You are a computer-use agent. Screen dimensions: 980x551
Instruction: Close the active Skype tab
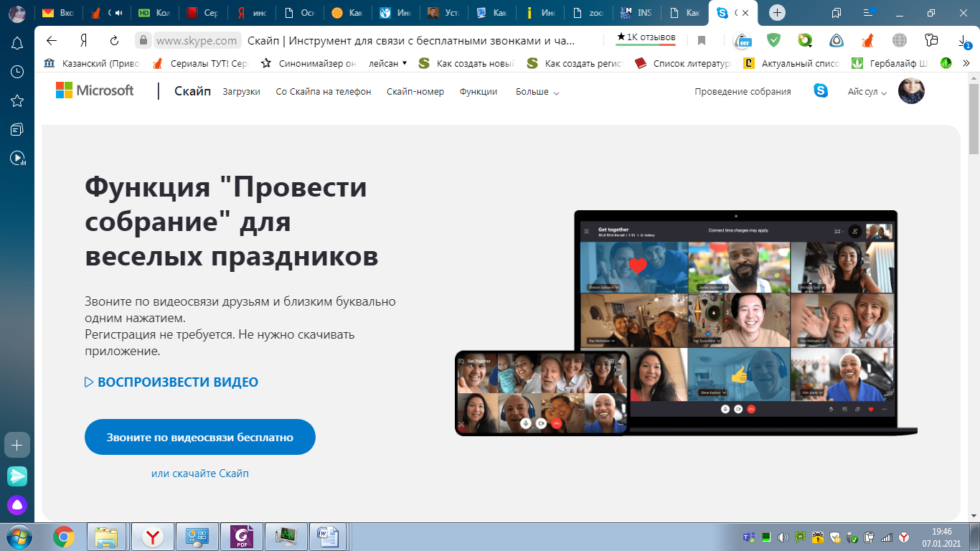(x=745, y=13)
